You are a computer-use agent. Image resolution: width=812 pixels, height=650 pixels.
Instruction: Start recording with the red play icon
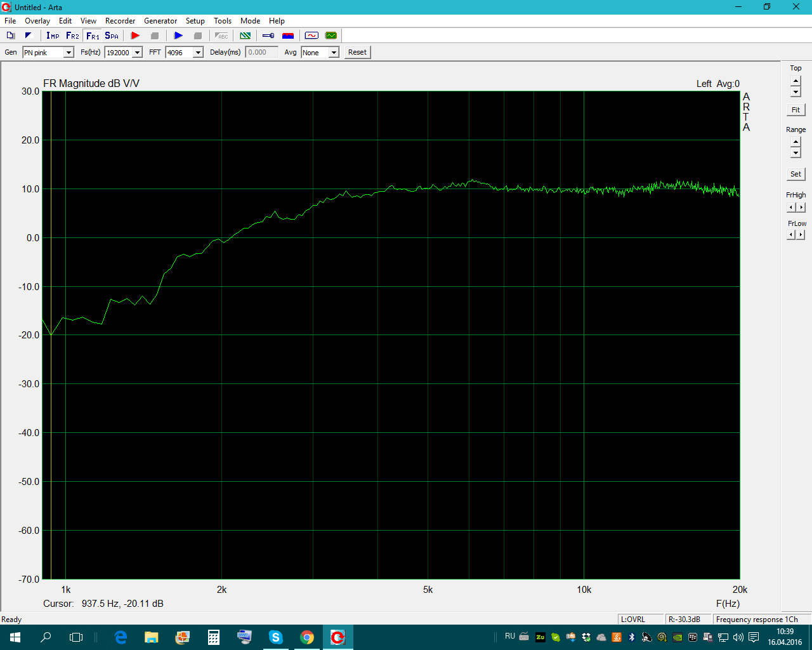point(135,36)
